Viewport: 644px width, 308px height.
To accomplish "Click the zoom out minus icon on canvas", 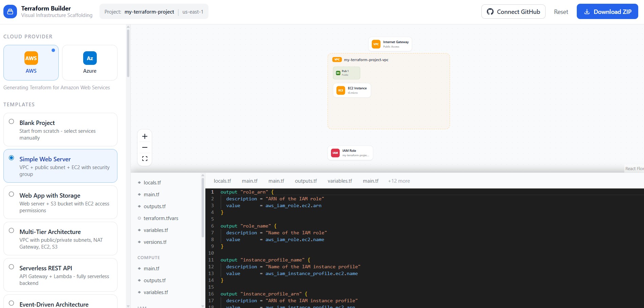I will tap(145, 147).
